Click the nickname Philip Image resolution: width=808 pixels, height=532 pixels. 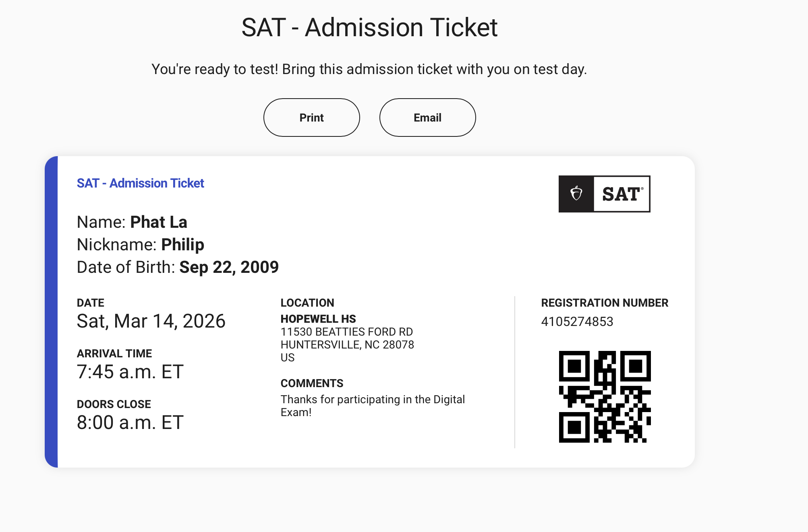pyautogui.click(x=182, y=245)
